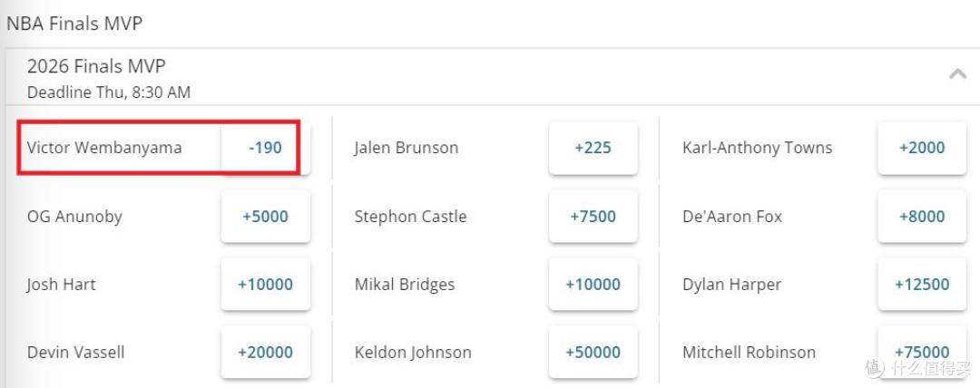The image size is (980, 388).
Task: Select Jalen Brunson +225 odds
Action: (593, 148)
